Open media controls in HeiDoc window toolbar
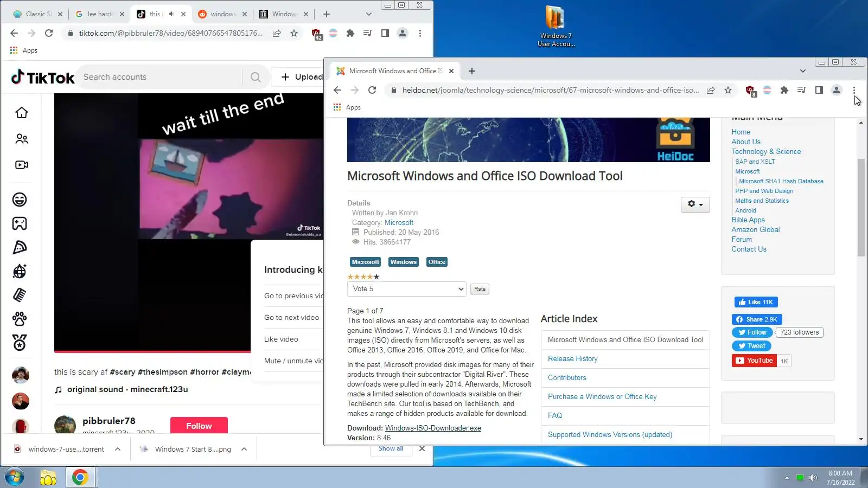868x488 pixels. click(x=802, y=90)
